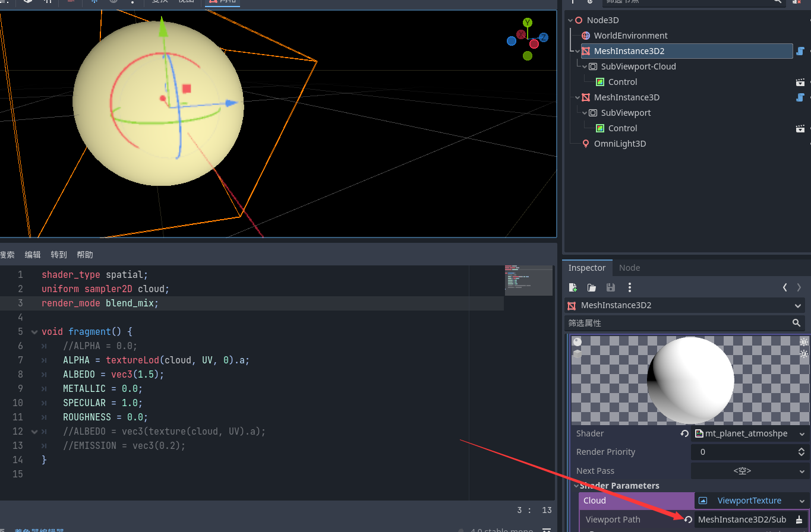811x532 pixels.
Task: Increase Render Priority with the stepper
Action: [x=801, y=449]
